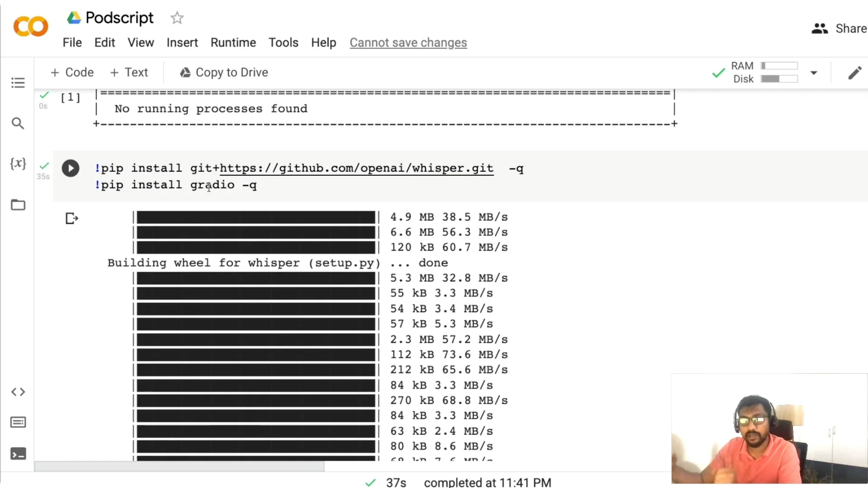The image size is (868, 488).
Task: Open the table of contents sidebar
Action: tap(18, 82)
